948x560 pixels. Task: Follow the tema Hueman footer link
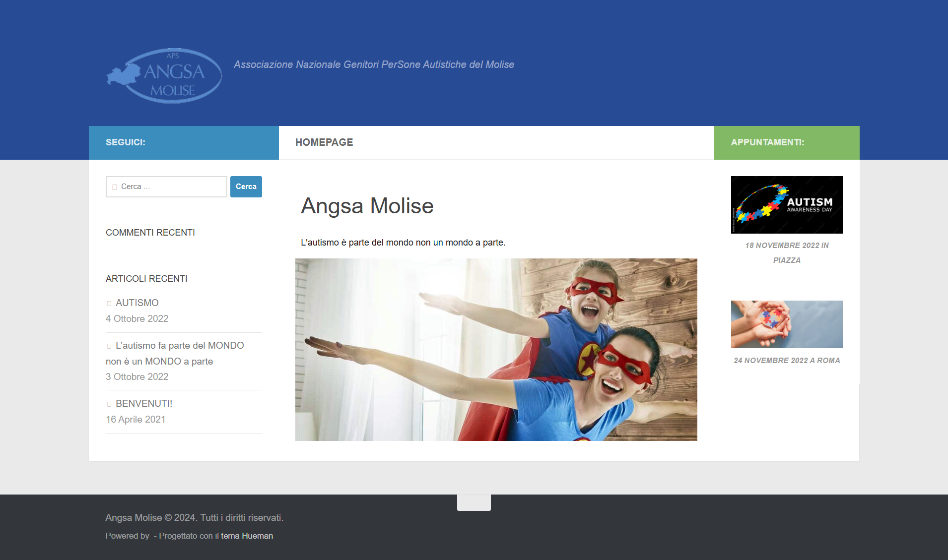tap(247, 536)
